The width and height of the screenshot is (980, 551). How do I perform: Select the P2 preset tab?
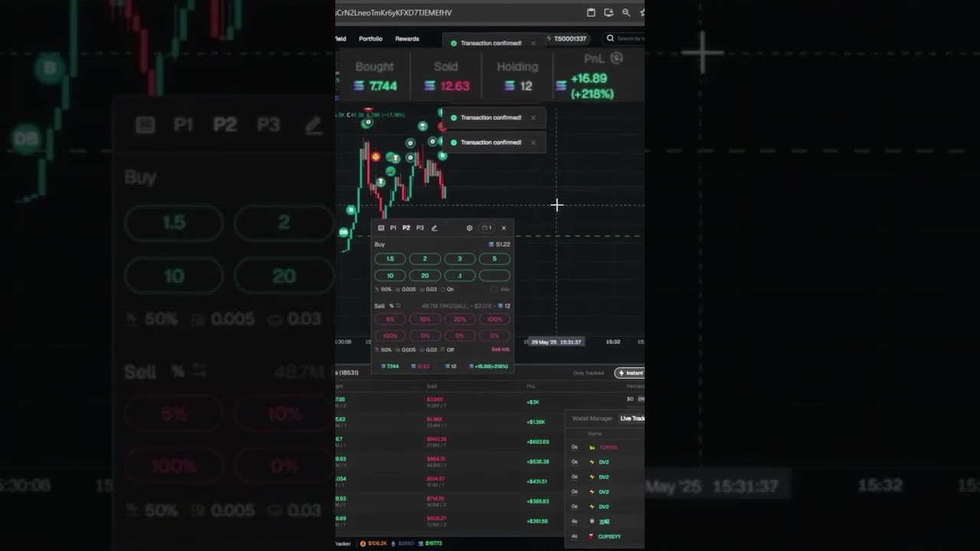tap(407, 228)
